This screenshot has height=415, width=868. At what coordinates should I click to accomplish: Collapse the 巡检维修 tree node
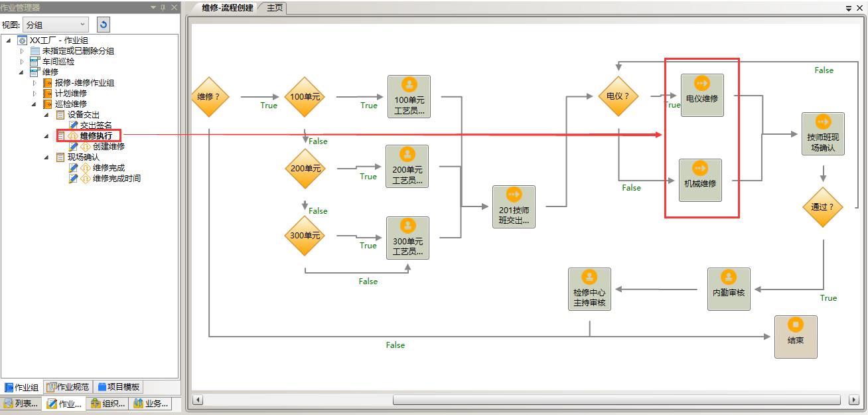pos(35,104)
